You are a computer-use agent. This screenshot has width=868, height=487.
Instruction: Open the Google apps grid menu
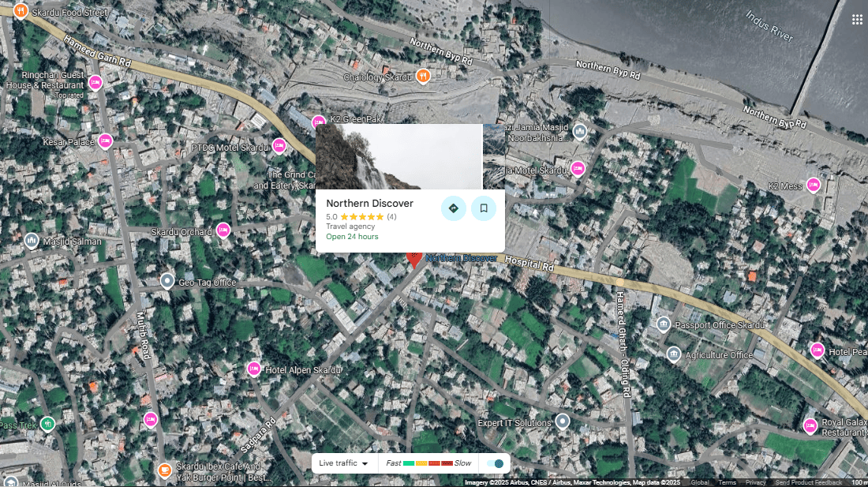click(x=857, y=18)
